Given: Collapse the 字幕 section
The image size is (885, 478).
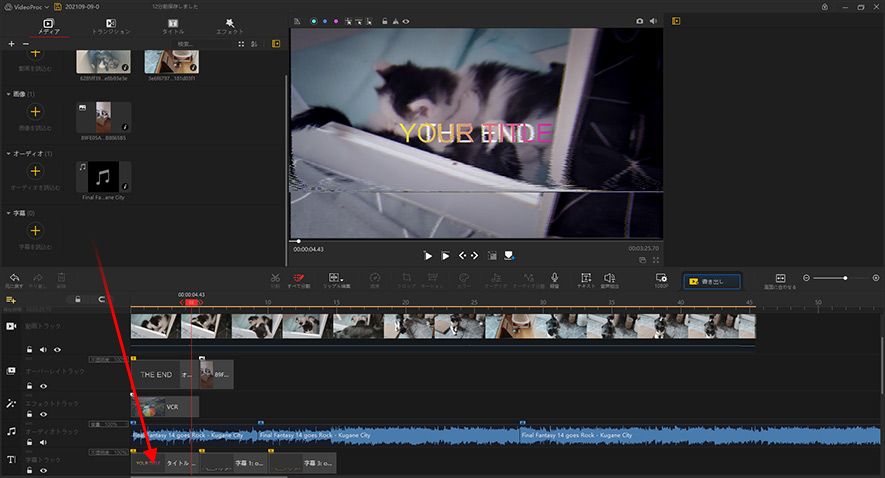Looking at the screenshot, I should (8, 213).
